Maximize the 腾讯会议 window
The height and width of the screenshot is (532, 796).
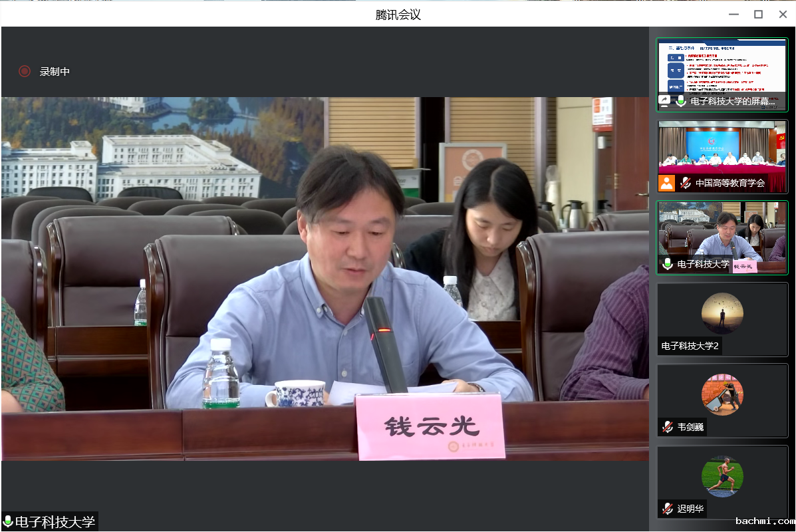coord(758,14)
